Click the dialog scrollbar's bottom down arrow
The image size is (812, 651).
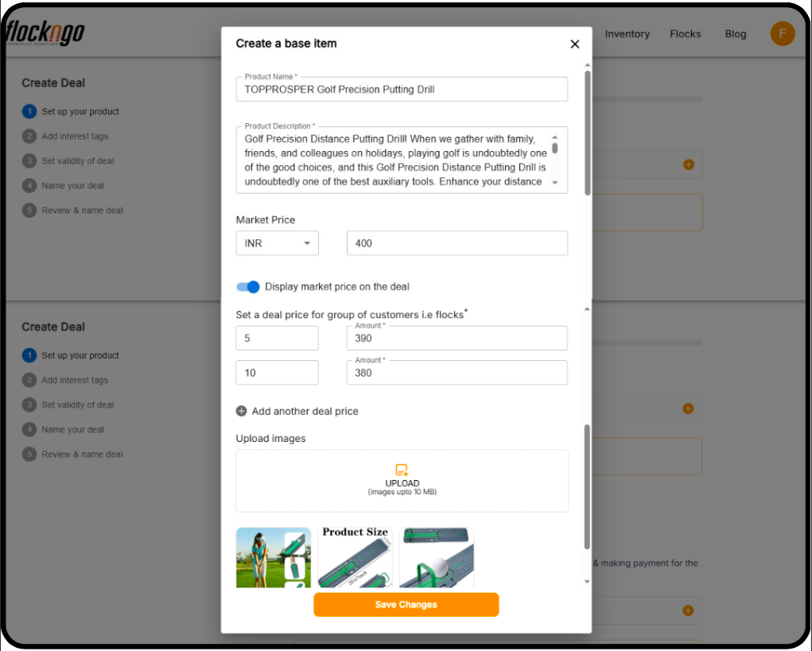587,582
